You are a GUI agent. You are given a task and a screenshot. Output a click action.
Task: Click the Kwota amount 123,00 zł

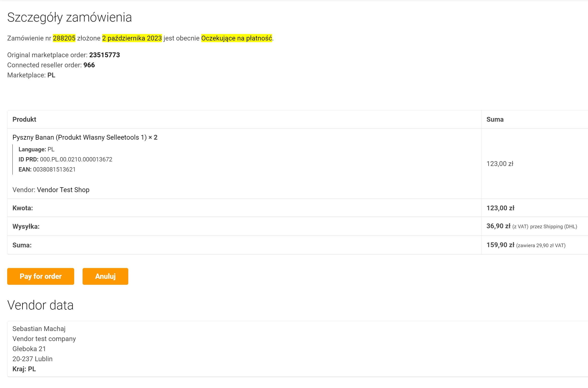tap(500, 208)
